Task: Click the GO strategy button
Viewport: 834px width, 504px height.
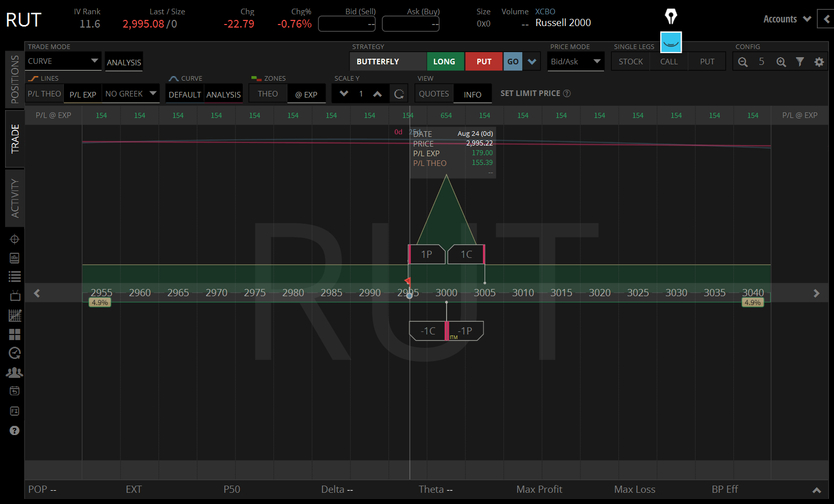Action: 513,62
